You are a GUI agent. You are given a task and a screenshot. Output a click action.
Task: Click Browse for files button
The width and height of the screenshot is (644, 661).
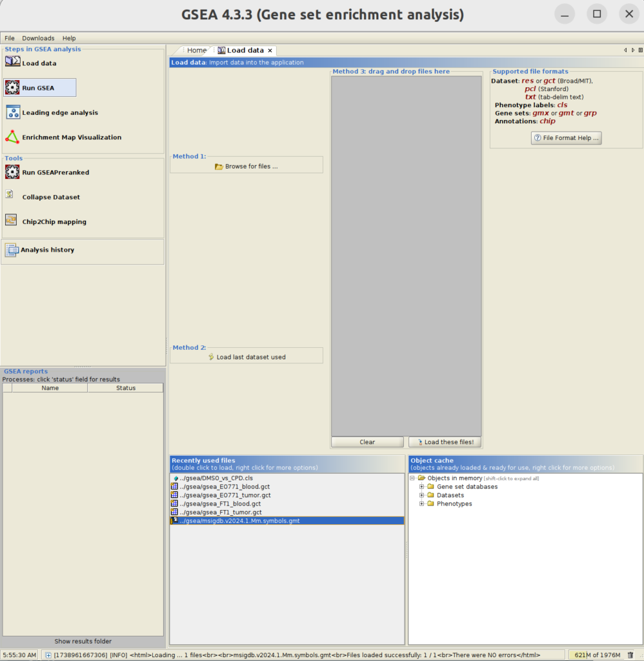[247, 166]
